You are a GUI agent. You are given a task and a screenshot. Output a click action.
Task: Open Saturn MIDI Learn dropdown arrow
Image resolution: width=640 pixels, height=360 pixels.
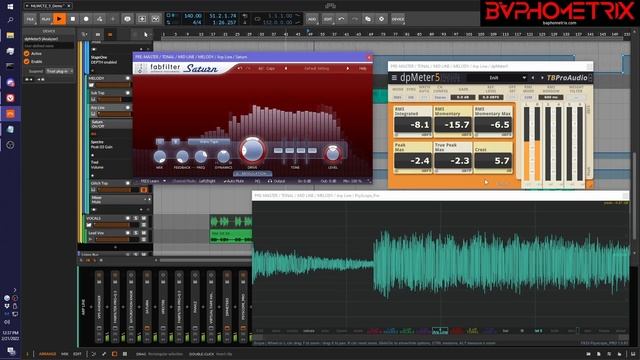coord(164,181)
